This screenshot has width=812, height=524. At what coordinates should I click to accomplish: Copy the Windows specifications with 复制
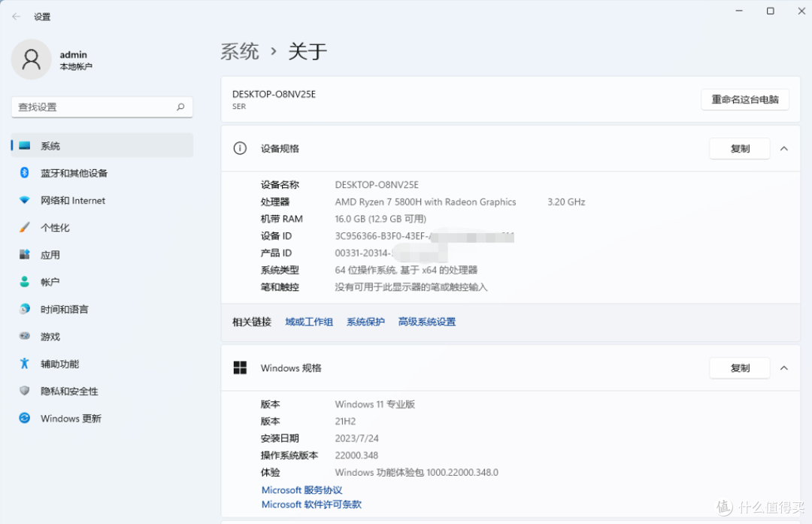(740, 368)
